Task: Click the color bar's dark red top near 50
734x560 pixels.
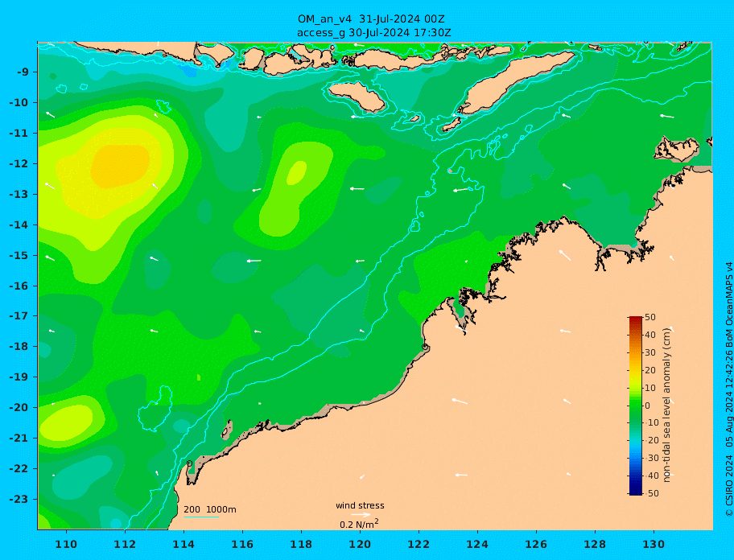Action: coord(636,319)
